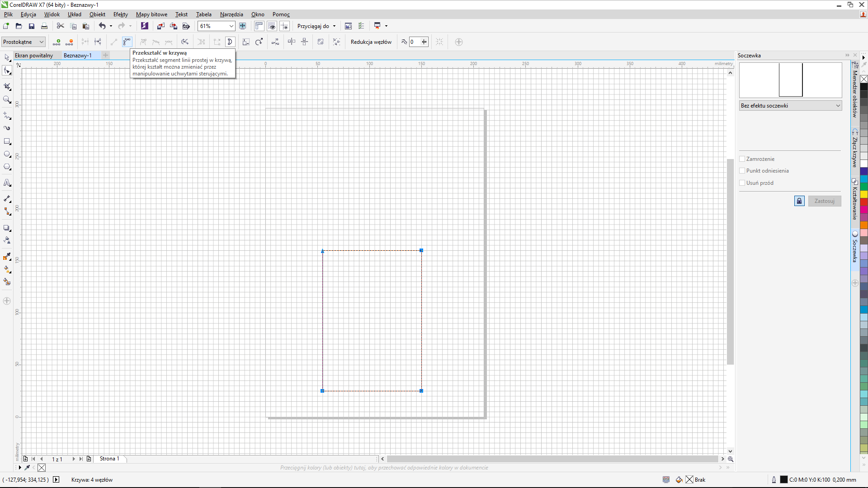868x488 pixels.
Task: Switch to the Ekran powitalny tab
Action: click(x=34, y=56)
